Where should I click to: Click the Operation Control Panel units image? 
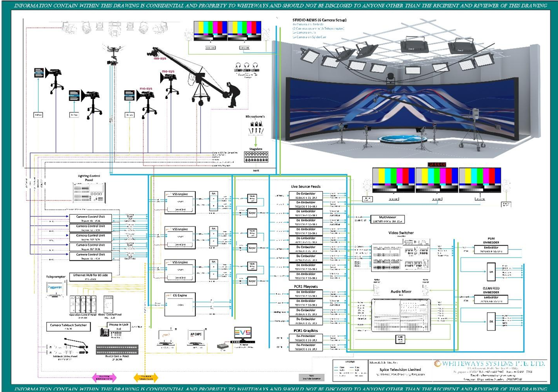tap(83, 304)
